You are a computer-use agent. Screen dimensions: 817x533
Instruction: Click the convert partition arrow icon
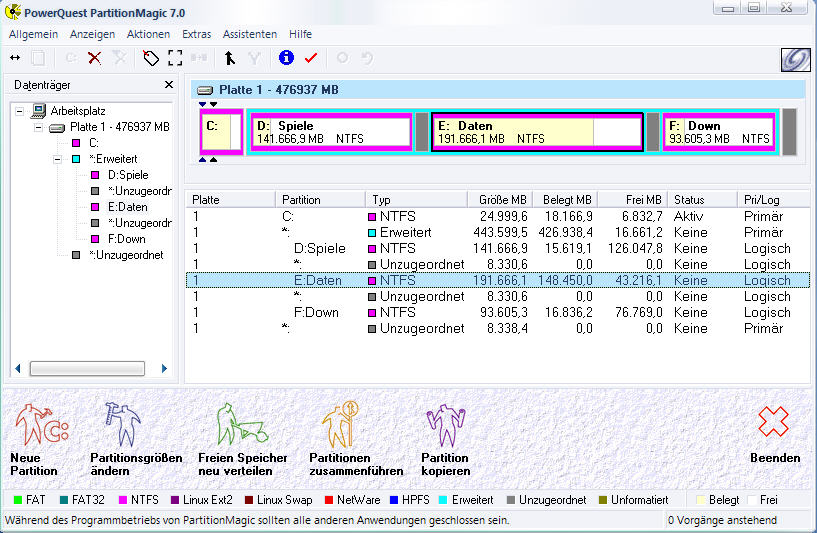pos(229,58)
